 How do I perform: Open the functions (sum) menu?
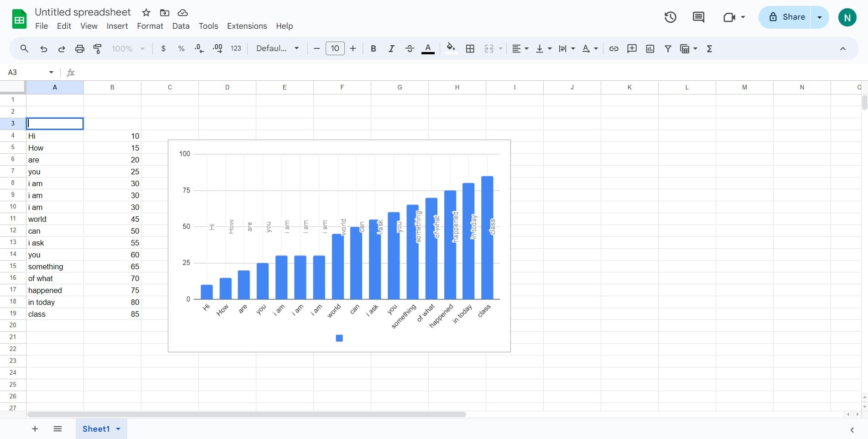[709, 48]
